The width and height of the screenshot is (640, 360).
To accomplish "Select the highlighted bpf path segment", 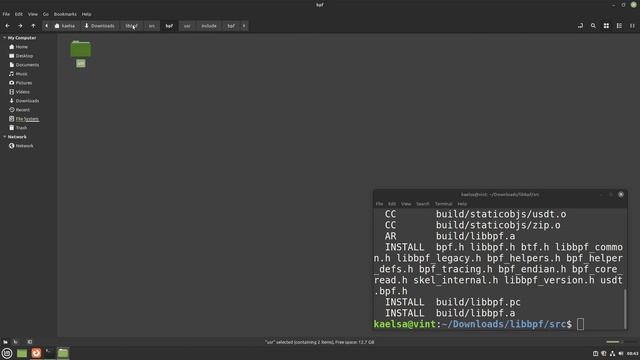I will 169,26.
